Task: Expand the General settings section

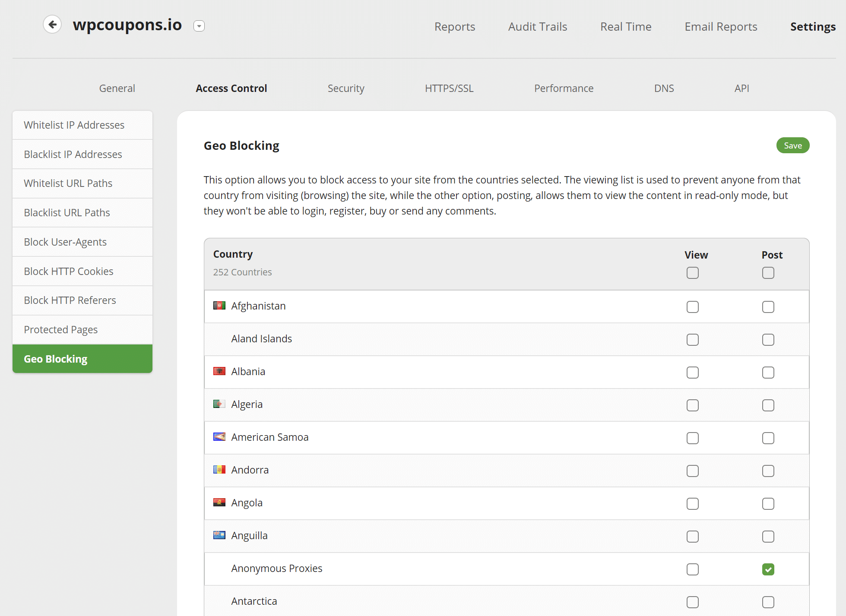Action: (117, 87)
